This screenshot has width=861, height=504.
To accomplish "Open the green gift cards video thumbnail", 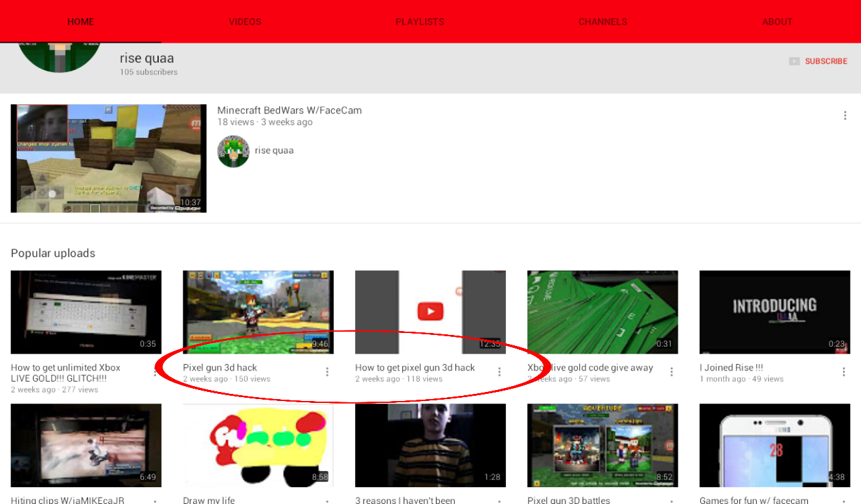I will [x=603, y=312].
